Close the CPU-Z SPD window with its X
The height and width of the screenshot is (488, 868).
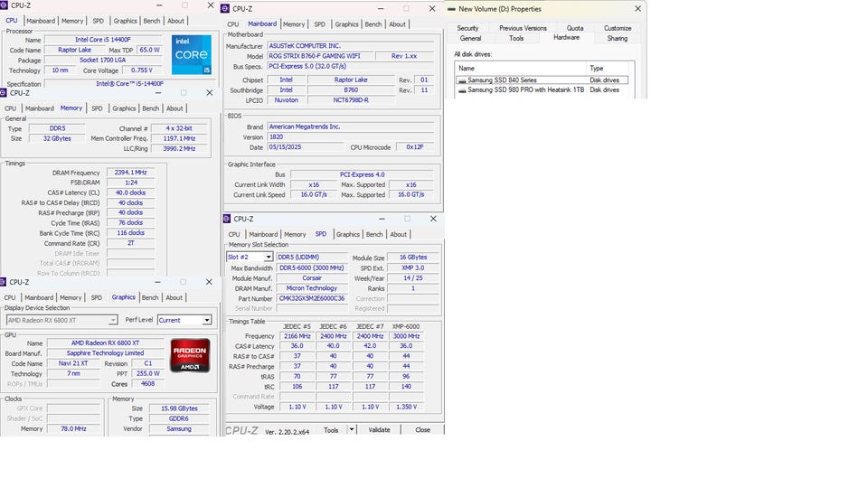(433, 219)
